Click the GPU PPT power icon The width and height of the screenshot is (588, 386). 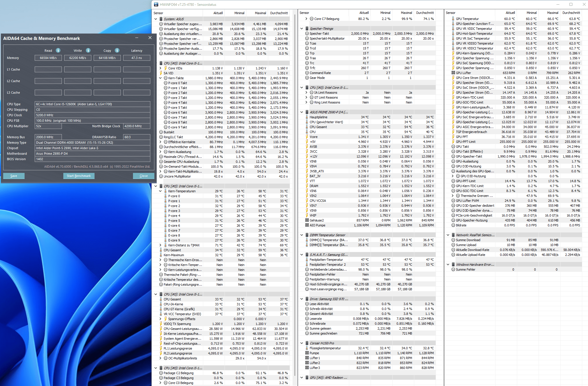coord(453,137)
